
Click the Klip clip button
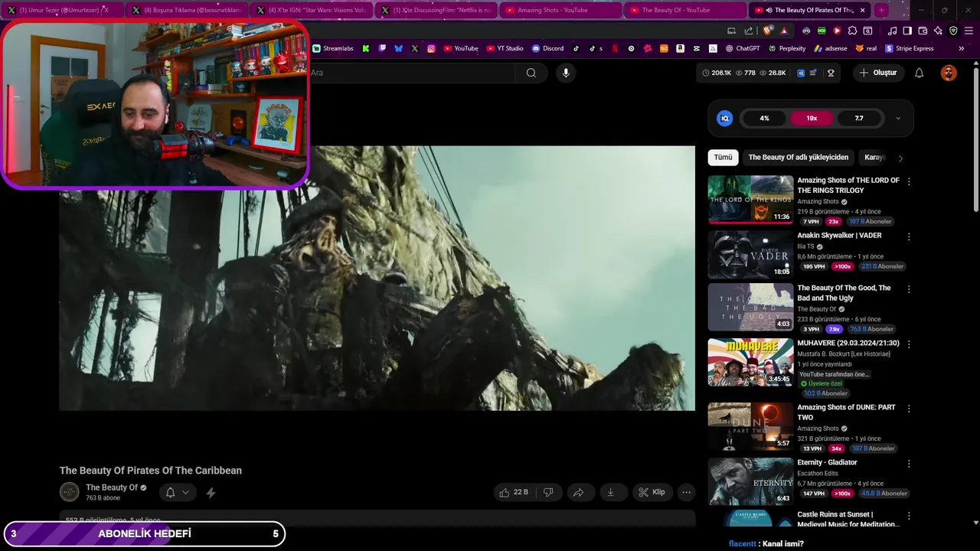pos(652,492)
